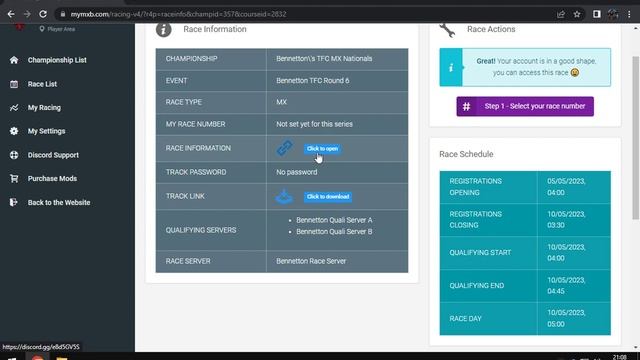Click the Race List calendar icon
640x360 pixels.
(x=14, y=84)
